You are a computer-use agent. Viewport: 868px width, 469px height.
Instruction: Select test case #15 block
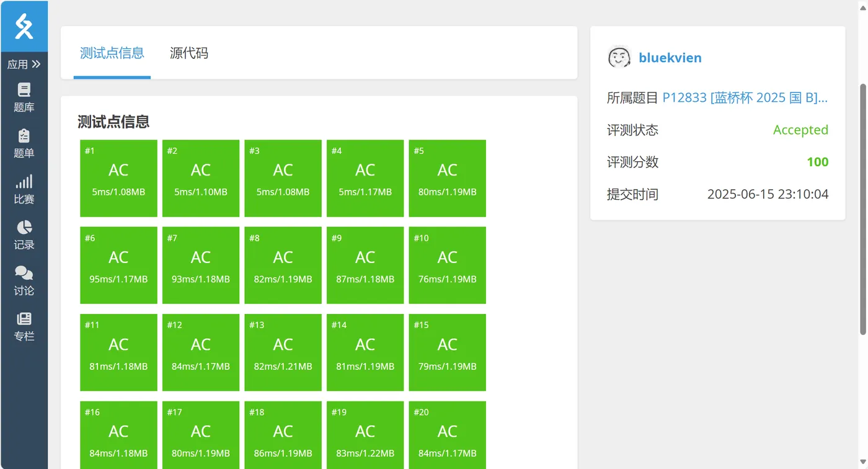[447, 352]
